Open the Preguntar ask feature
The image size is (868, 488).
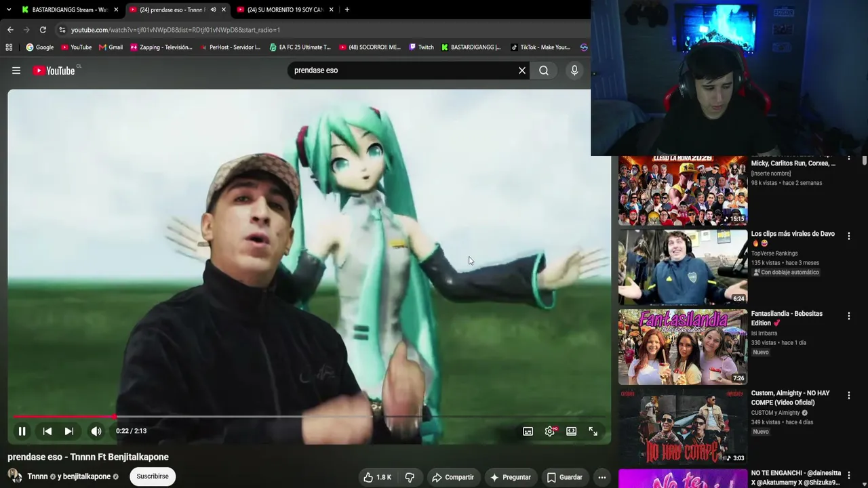(511, 477)
